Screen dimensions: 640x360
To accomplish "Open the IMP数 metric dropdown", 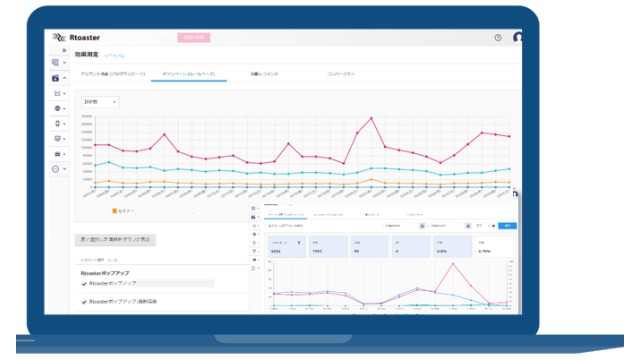I will (100, 102).
